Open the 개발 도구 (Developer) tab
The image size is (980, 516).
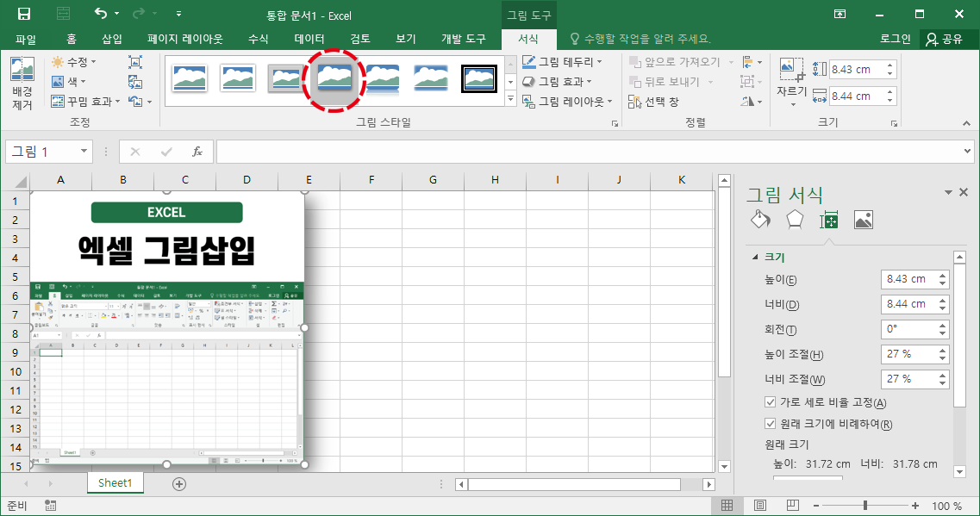click(x=463, y=39)
